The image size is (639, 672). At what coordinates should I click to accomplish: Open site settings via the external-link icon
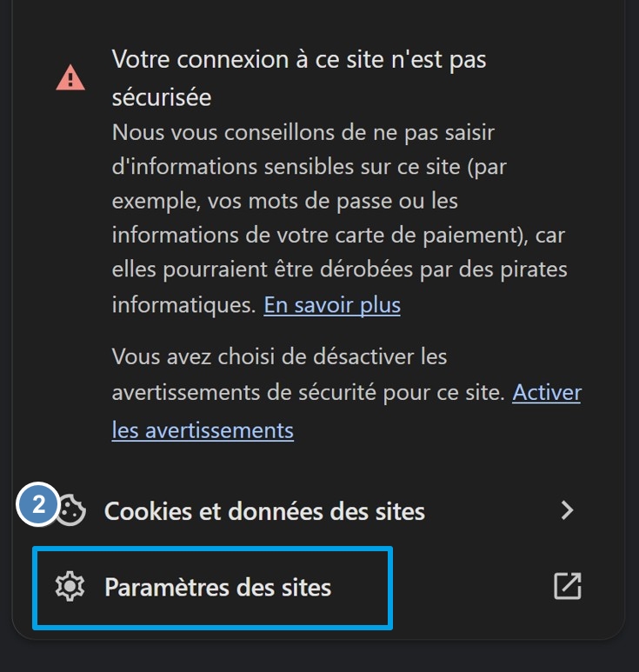567,587
